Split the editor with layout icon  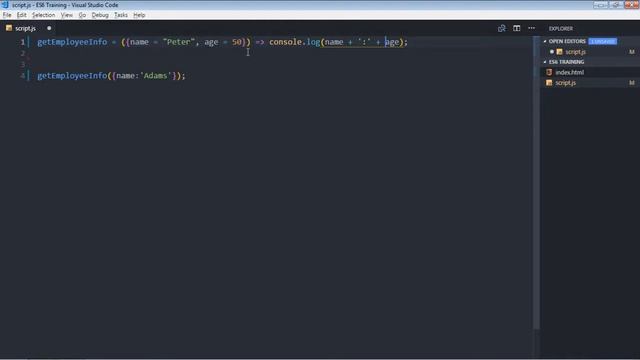516,28
